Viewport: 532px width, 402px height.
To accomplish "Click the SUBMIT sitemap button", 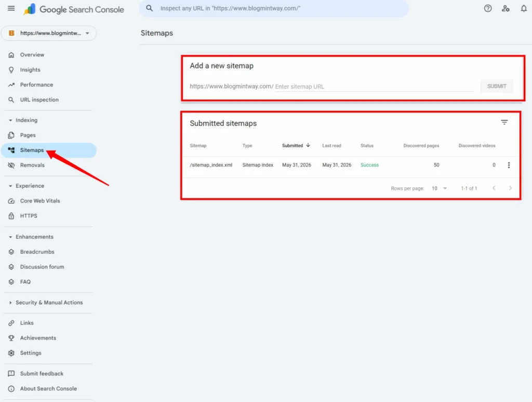I will click(x=497, y=86).
